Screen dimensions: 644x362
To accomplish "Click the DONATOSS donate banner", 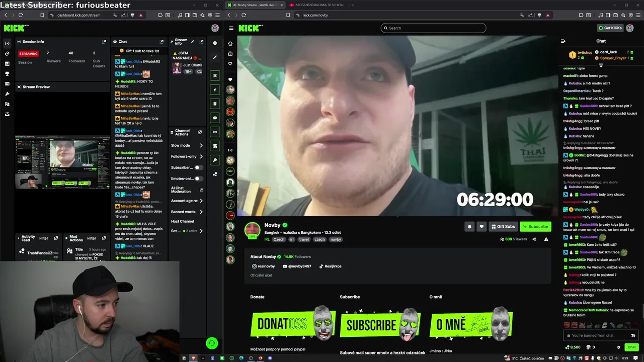I will pos(293,323).
